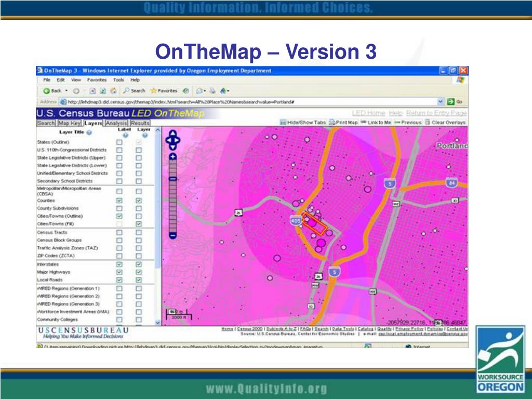Enable Community Colleges layer checkbox
Viewport: 532px width, 399px height.
pos(139,320)
